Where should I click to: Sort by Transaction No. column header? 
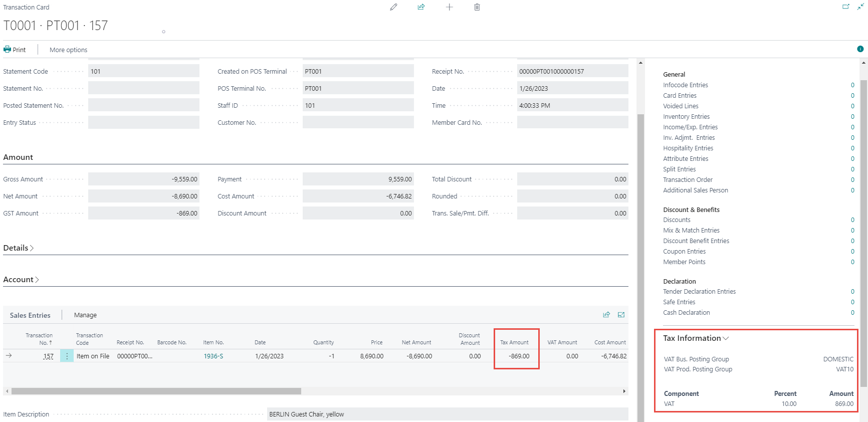(39, 339)
